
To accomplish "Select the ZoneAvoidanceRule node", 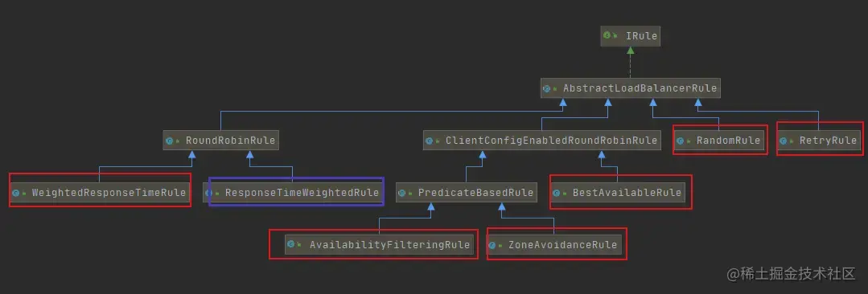I will 554,244.
